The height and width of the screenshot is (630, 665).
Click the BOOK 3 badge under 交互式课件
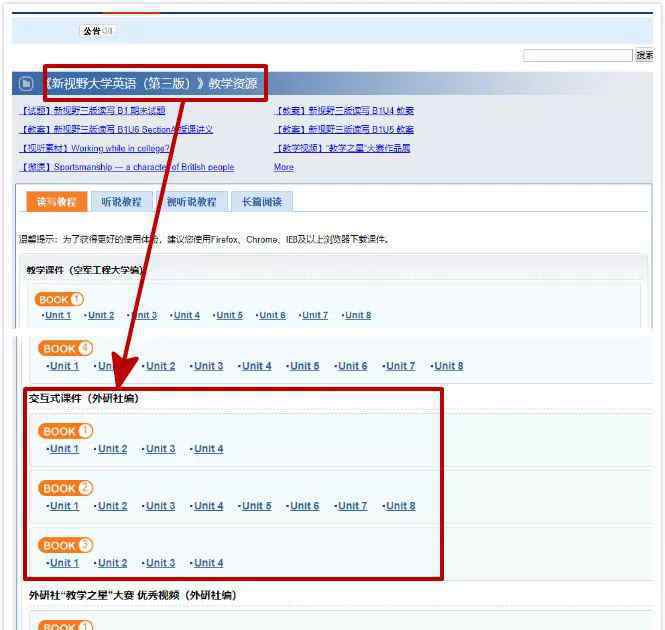65,545
